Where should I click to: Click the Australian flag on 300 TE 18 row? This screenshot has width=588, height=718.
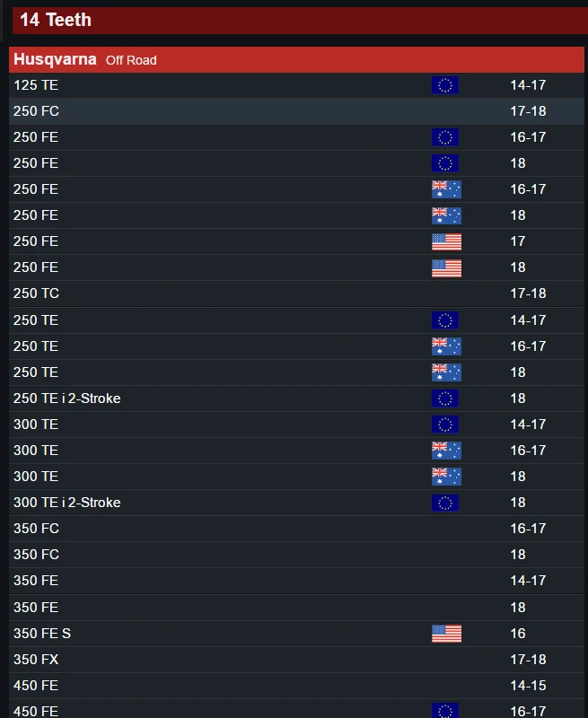tap(446, 477)
